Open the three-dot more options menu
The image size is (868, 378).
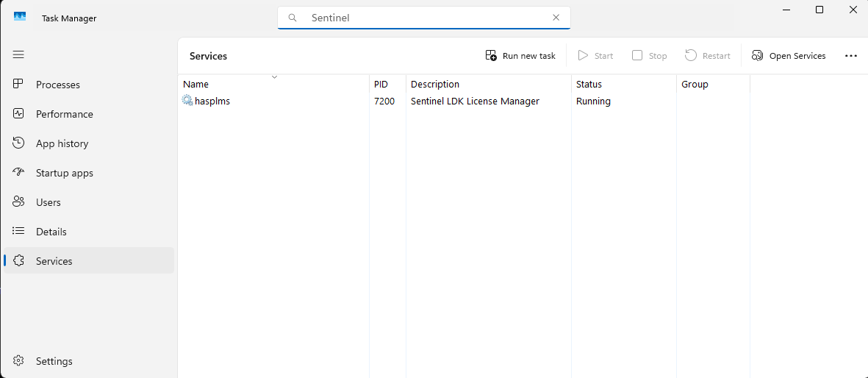pyautogui.click(x=851, y=56)
